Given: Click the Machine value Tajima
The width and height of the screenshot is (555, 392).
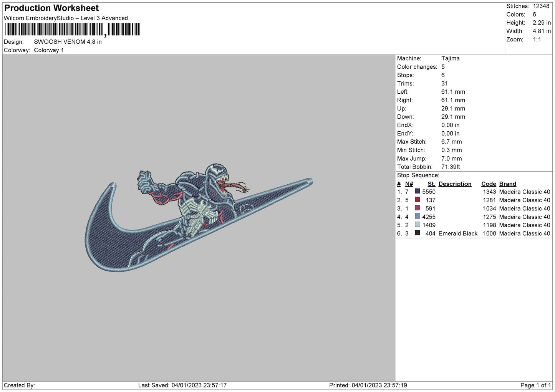Looking at the screenshot, I should pos(450,58).
